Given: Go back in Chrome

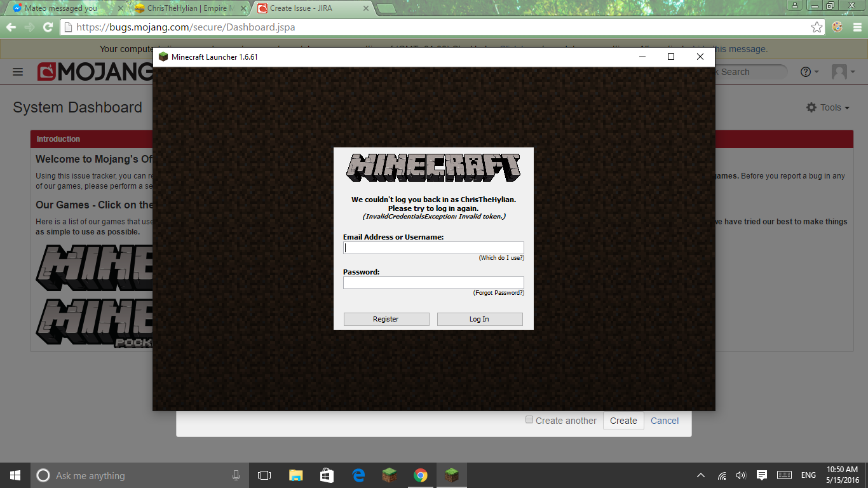Looking at the screenshot, I should click(11, 27).
